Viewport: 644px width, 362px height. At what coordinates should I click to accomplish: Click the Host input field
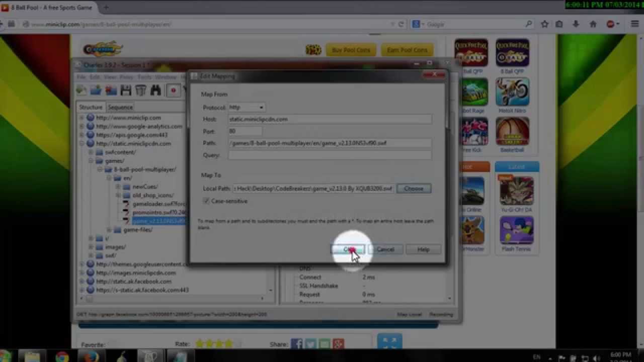coord(330,119)
